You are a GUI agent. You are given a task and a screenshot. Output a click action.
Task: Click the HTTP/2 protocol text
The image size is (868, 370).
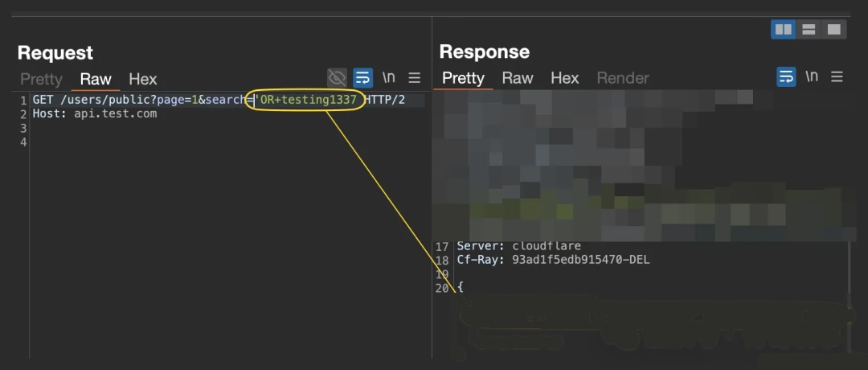pyautogui.click(x=385, y=101)
